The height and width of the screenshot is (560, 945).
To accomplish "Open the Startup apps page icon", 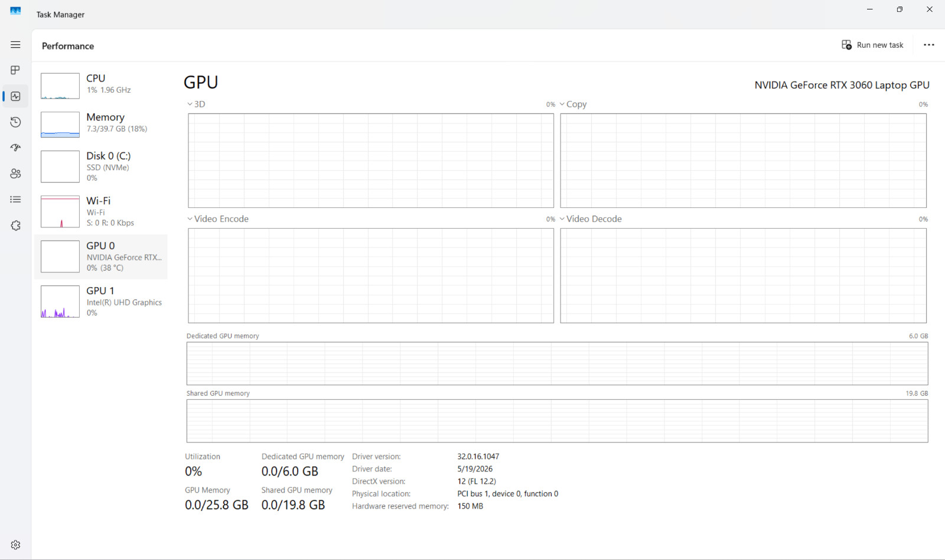I will [x=15, y=148].
